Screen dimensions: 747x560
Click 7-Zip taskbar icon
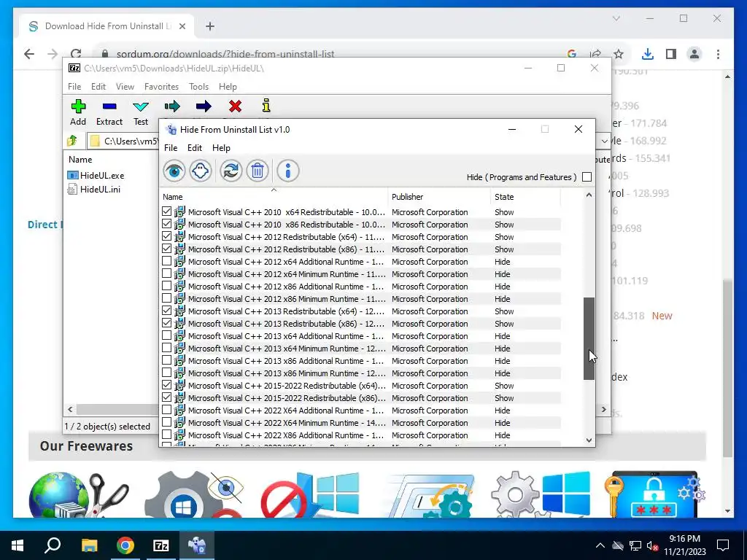[160, 545]
